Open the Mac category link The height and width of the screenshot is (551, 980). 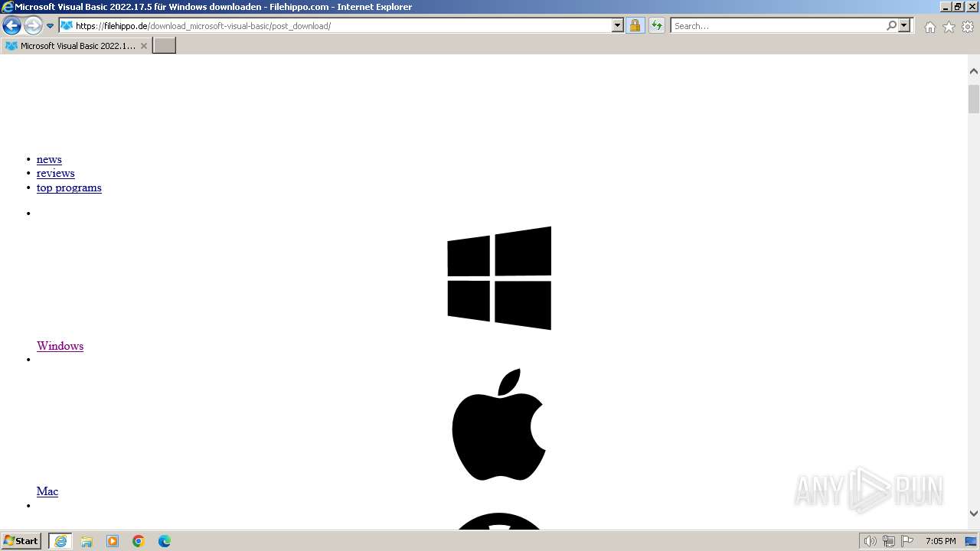[x=47, y=491]
